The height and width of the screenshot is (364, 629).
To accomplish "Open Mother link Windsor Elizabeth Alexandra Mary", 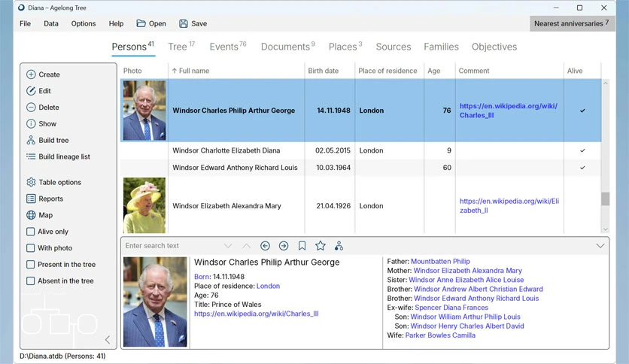I will 467,271.
